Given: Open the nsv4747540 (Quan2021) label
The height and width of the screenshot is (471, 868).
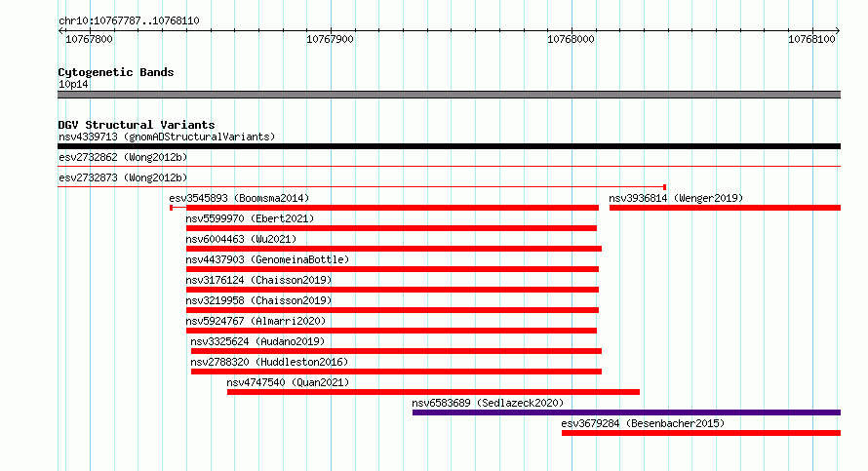Looking at the screenshot, I should (x=288, y=382).
